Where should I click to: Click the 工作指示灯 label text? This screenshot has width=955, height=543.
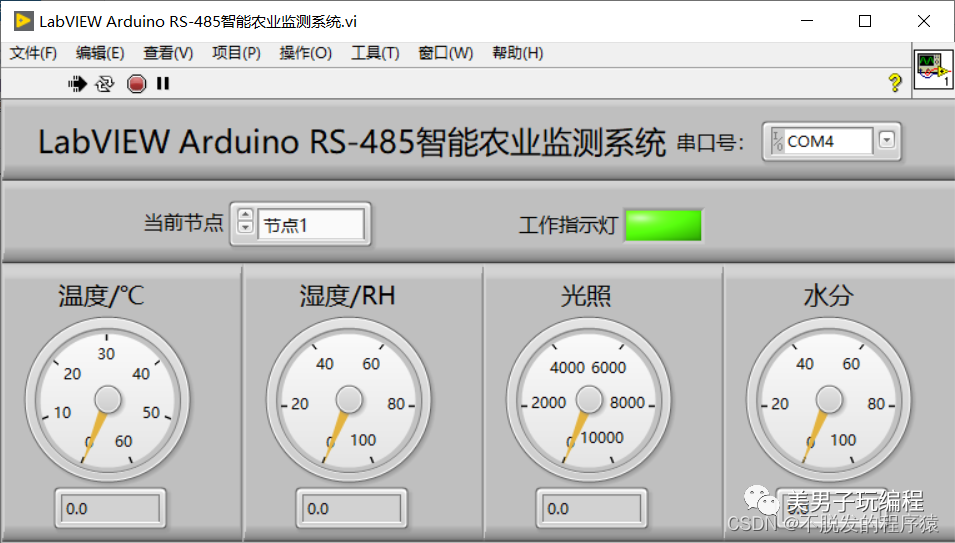click(568, 225)
